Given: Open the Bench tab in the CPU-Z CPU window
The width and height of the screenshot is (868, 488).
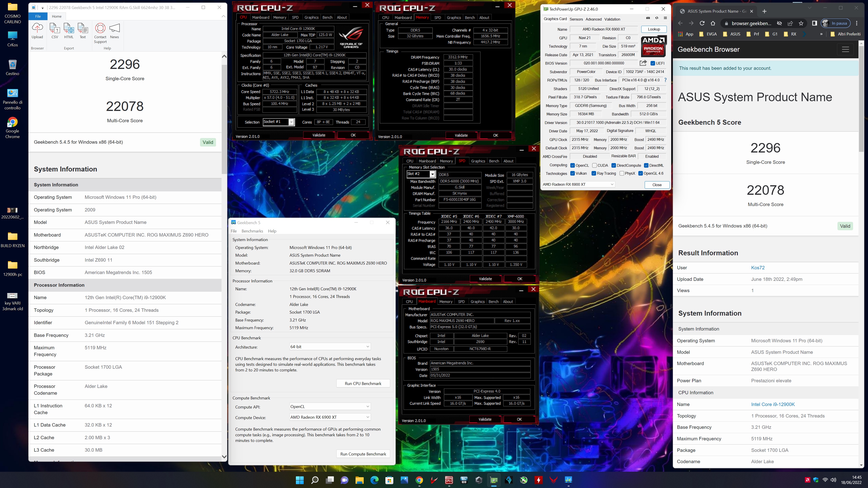Looking at the screenshot, I should (x=327, y=17).
